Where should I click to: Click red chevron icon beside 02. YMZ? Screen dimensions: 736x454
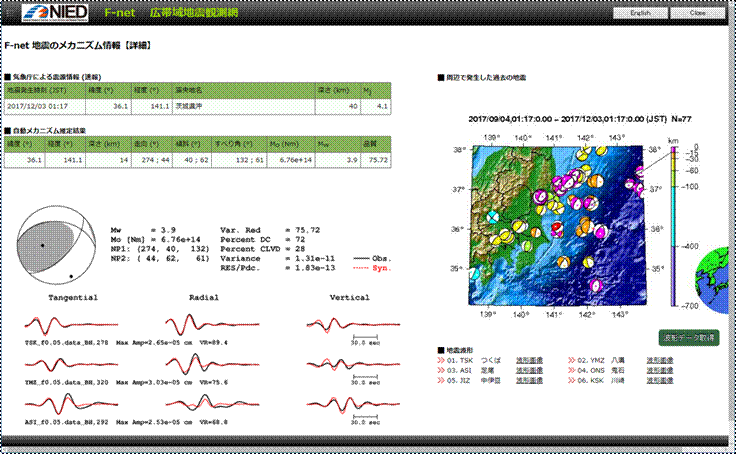(x=571, y=361)
